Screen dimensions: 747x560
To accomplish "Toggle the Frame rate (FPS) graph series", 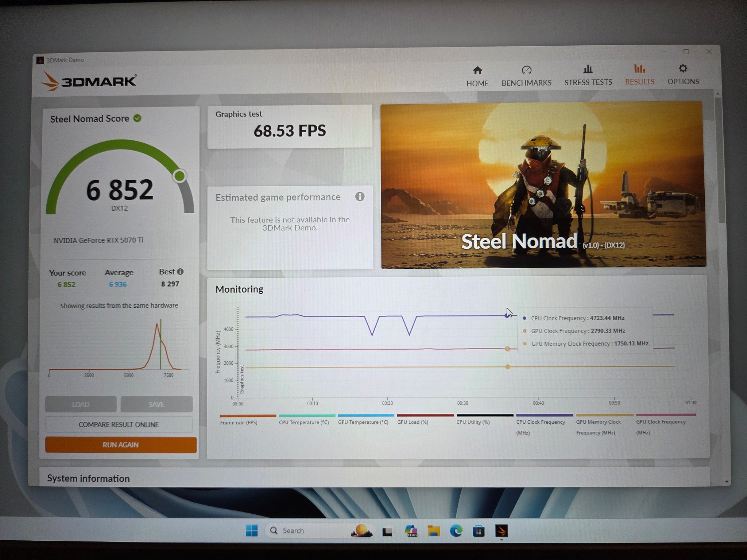I will coord(248,420).
